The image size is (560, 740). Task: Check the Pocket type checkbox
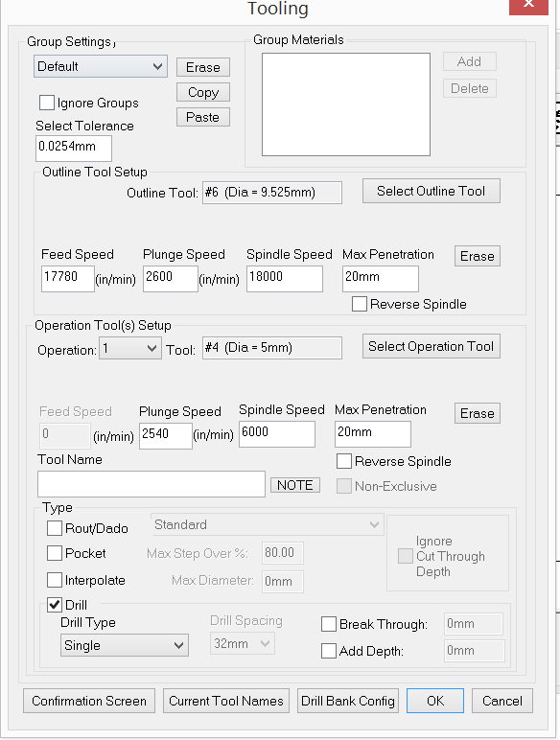[55, 553]
